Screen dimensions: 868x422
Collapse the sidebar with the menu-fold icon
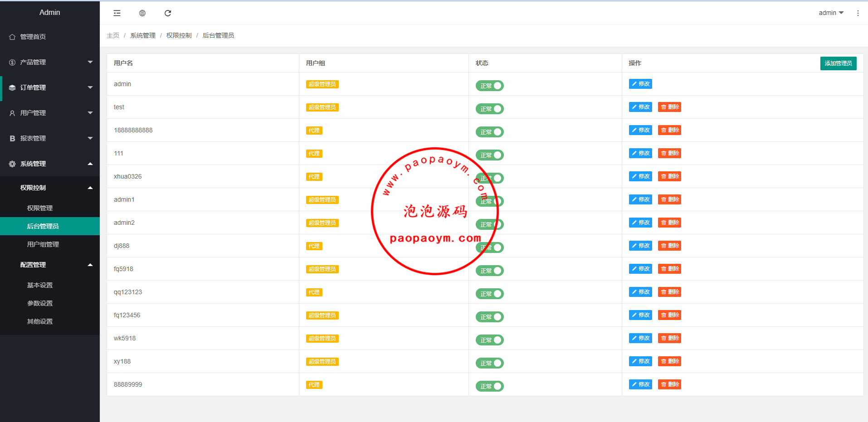pyautogui.click(x=117, y=13)
